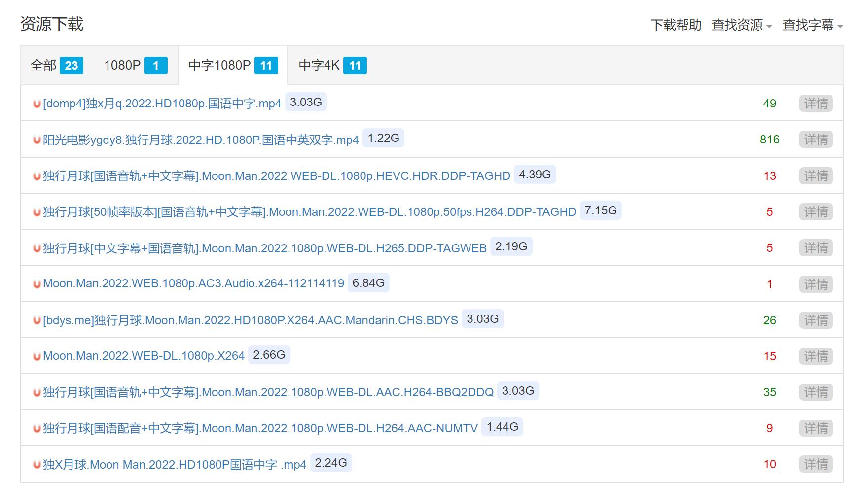Screen dimensions: 868x490
Task: Select the 中字1080P tab
Action: [x=233, y=65]
